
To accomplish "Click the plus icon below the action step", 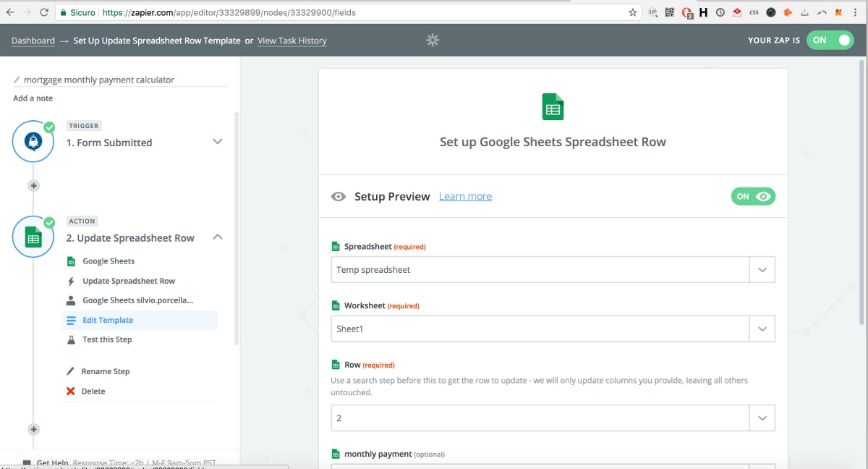I will point(33,429).
